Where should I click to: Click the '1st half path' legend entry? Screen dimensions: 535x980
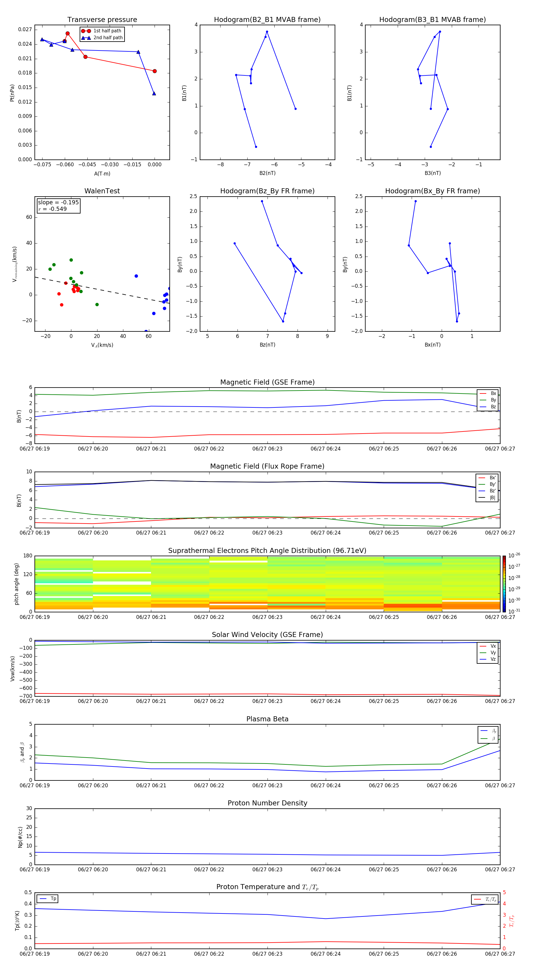coord(101,31)
